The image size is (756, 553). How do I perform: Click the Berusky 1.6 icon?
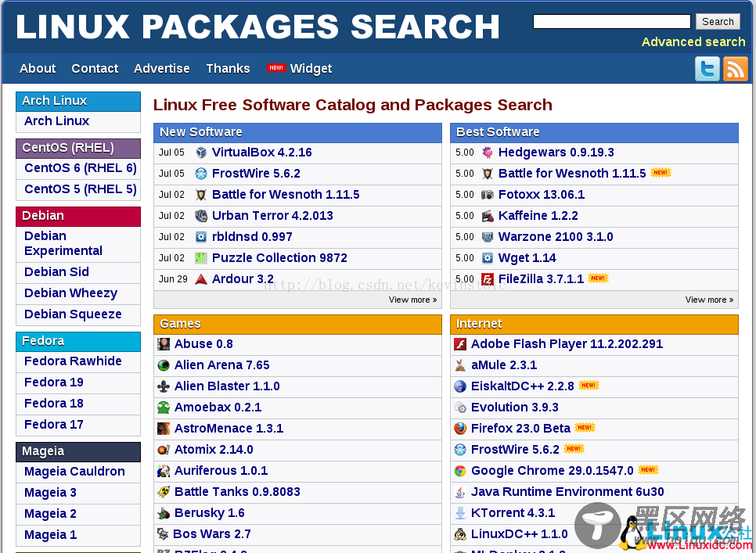point(164,513)
